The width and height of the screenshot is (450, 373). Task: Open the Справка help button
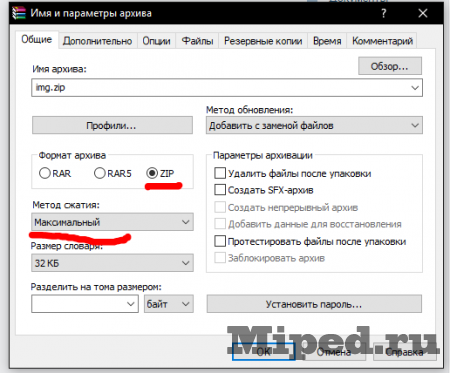[x=404, y=352]
